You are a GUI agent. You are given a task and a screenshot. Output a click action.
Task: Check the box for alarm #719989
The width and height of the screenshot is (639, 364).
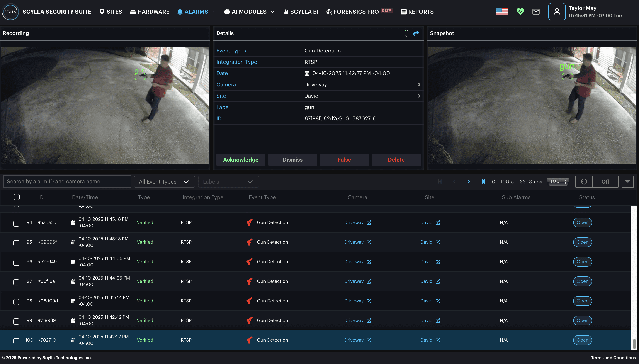pyautogui.click(x=16, y=321)
